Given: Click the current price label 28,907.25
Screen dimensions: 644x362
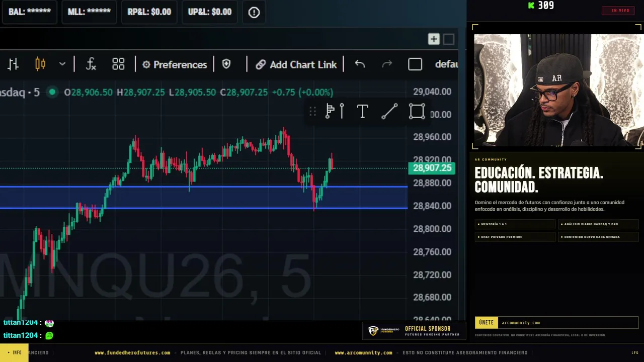Looking at the screenshot, I should coord(432,168).
